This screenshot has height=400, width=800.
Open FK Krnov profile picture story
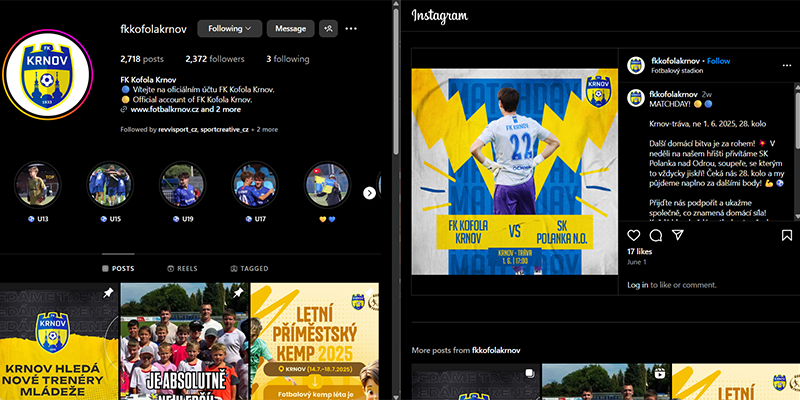(48, 74)
